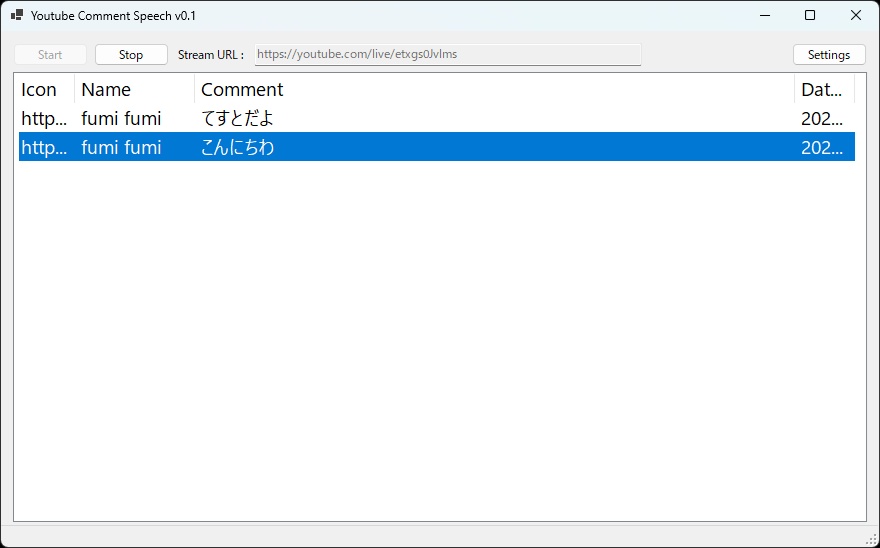Click the 202... date cell in こんにちわ row
This screenshot has height=548, width=880.
[x=822, y=147]
